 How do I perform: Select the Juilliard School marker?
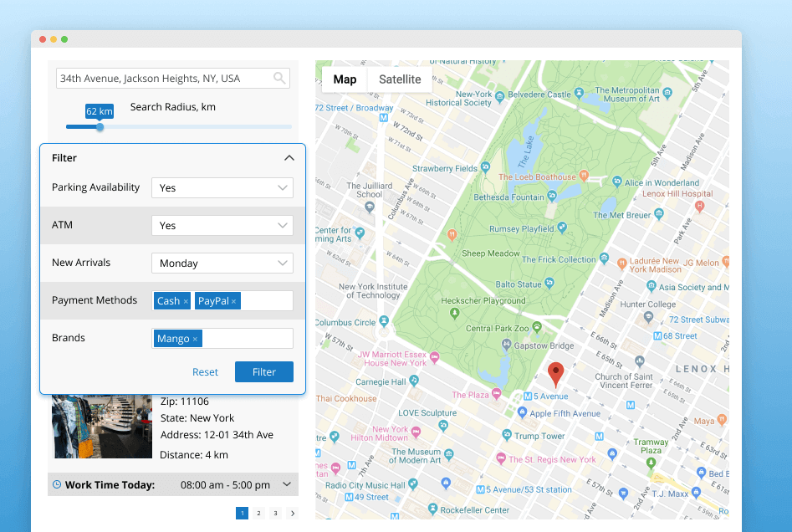[370, 207]
